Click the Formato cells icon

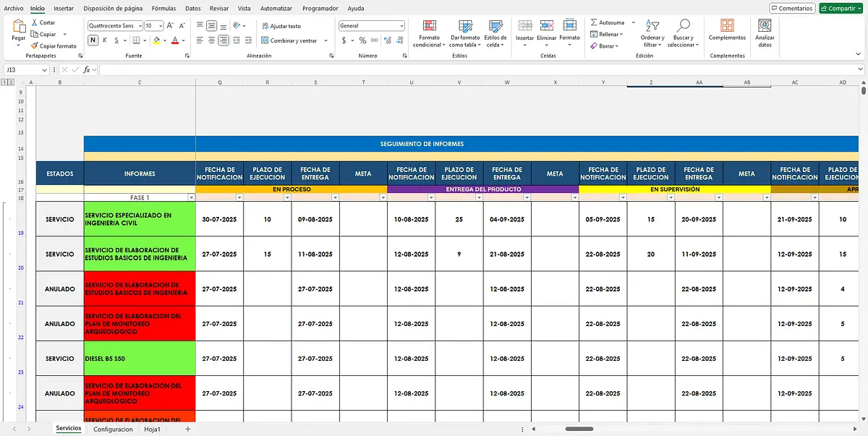pos(569,25)
